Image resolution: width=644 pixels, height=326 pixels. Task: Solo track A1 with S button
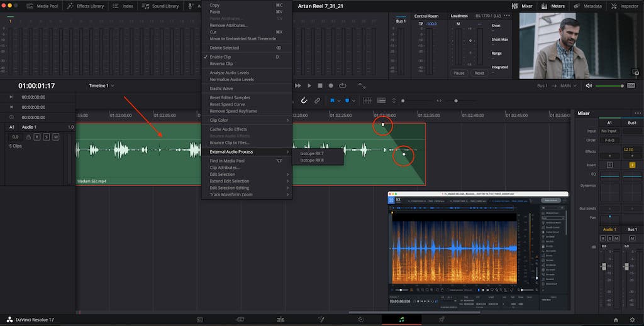47,137
